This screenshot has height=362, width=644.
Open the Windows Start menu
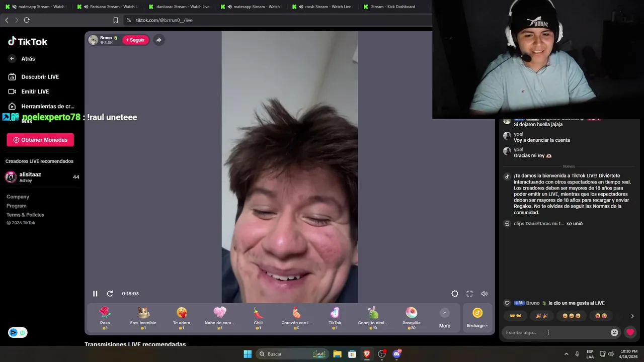pos(248,354)
